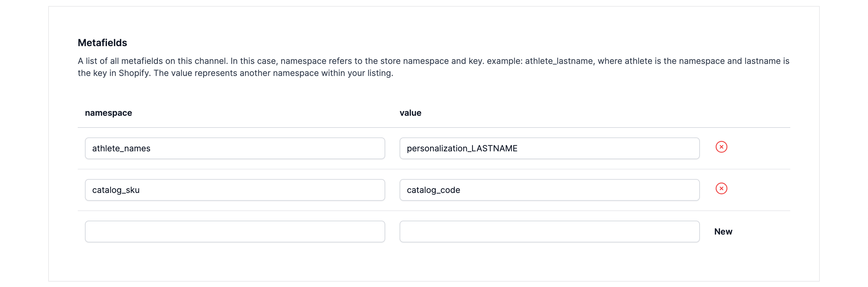Click the value column header
This screenshot has width=868, height=287.
(x=410, y=113)
